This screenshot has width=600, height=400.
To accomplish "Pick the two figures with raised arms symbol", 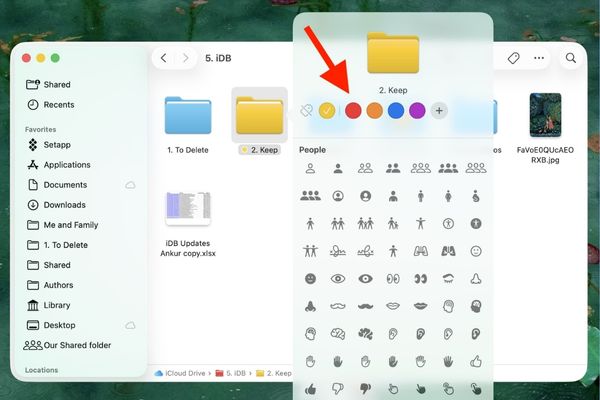I will tap(310, 251).
